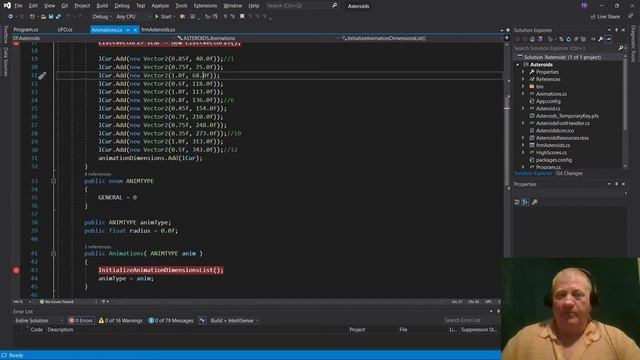Expand the References node

click(523, 79)
